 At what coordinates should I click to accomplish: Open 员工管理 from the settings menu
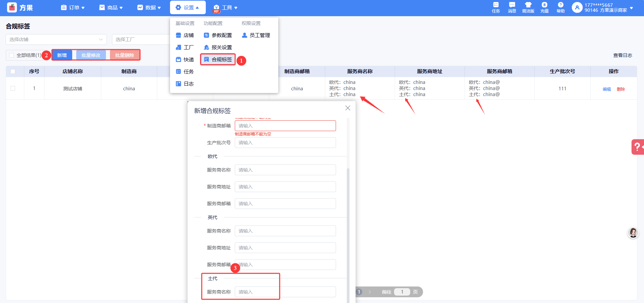pos(256,35)
